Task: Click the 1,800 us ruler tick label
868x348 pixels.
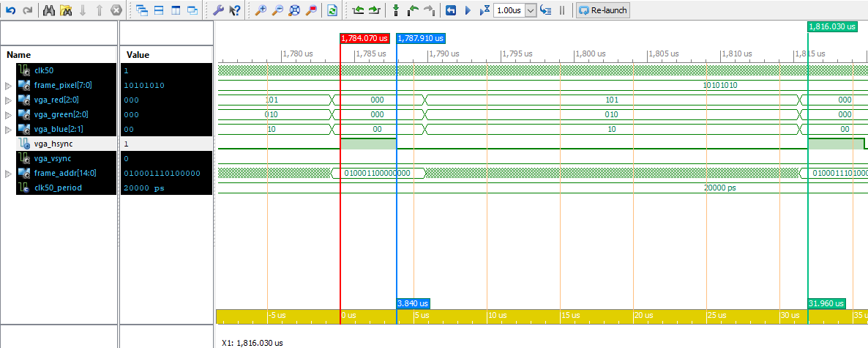Action: pyautogui.click(x=592, y=53)
